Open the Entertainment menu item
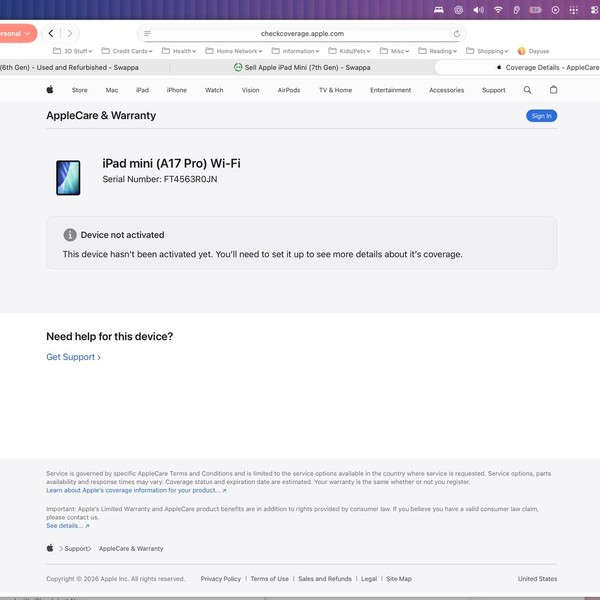Screen dimensions: 600x600 point(390,90)
